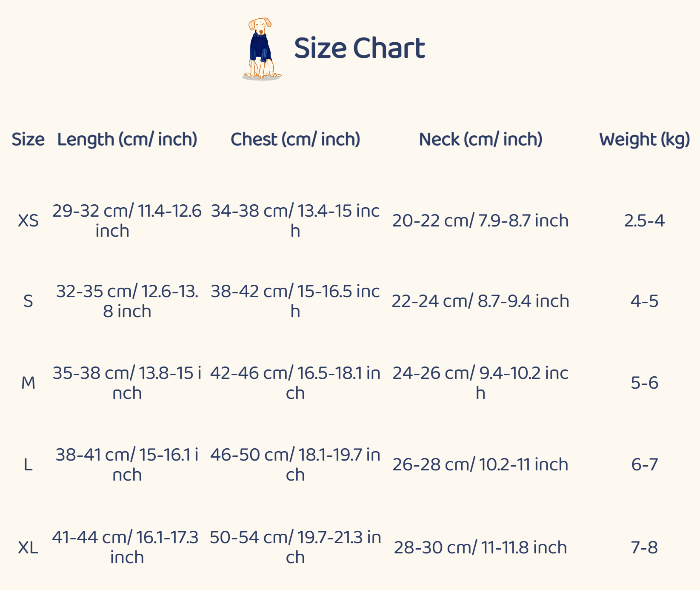Click the Chest (cm/ inch) column header
700x590 pixels.
(x=295, y=139)
